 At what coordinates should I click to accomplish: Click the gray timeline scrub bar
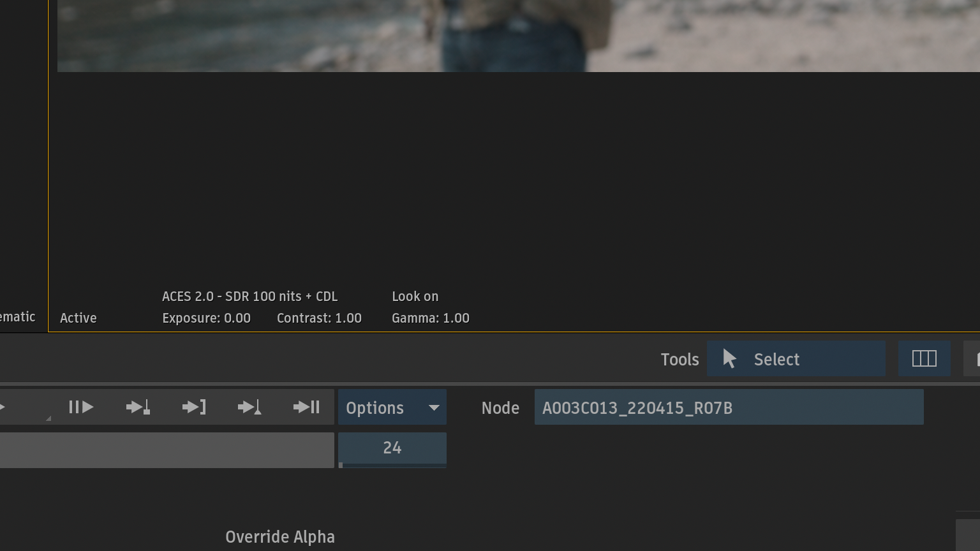pos(167,450)
